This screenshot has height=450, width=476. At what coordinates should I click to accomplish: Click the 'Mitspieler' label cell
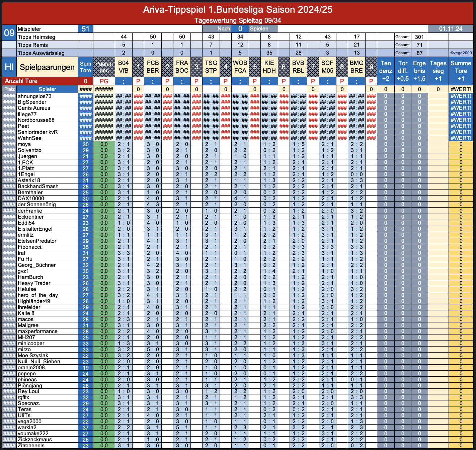pos(47,29)
